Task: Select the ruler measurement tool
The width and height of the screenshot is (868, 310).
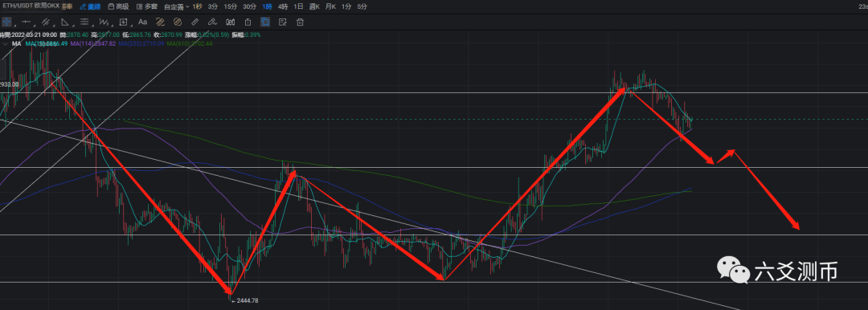Action: (194, 22)
